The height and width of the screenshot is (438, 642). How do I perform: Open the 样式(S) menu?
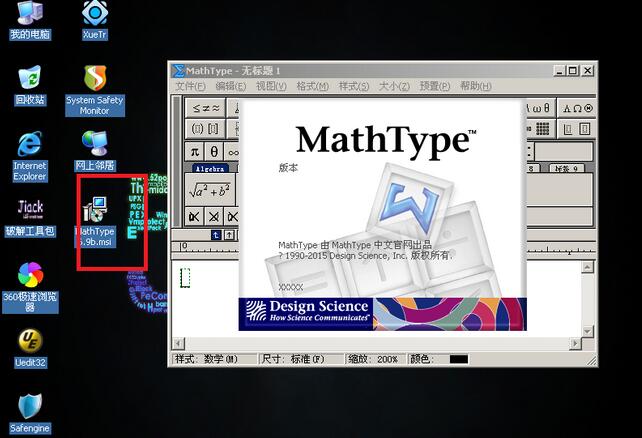tap(354, 86)
